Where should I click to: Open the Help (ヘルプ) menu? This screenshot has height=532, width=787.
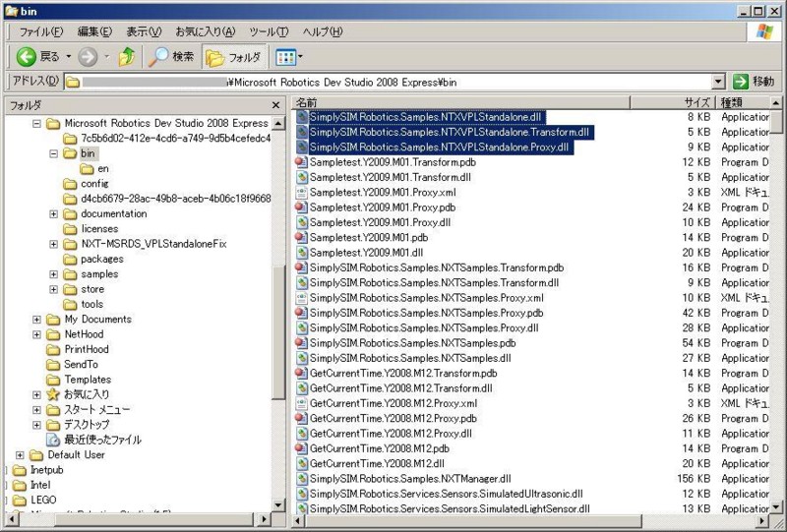(x=323, y=31)
